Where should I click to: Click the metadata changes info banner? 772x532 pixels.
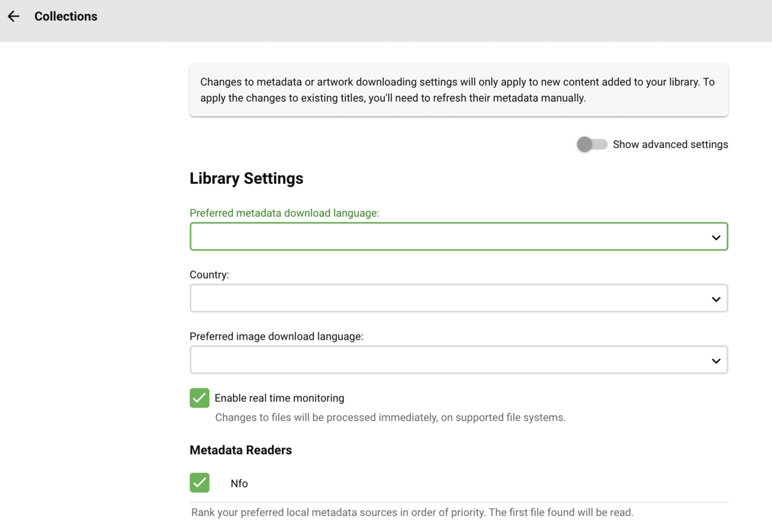(x=458, y=90)
